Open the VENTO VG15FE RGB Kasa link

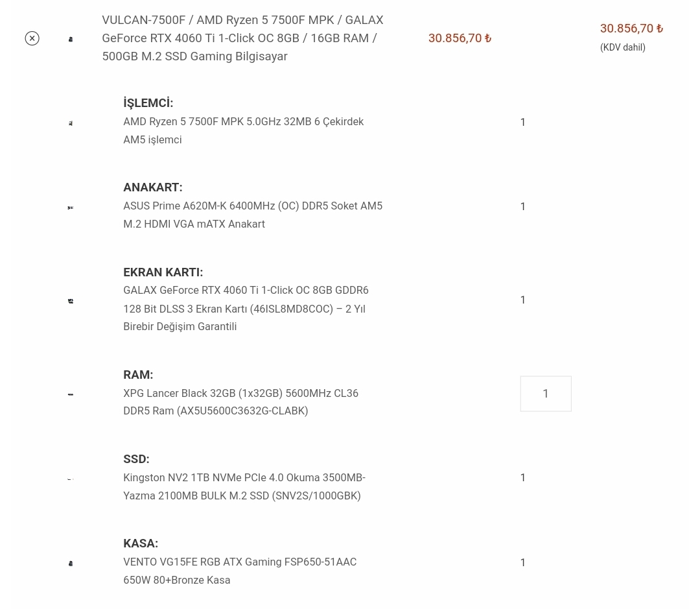point(240,571)
